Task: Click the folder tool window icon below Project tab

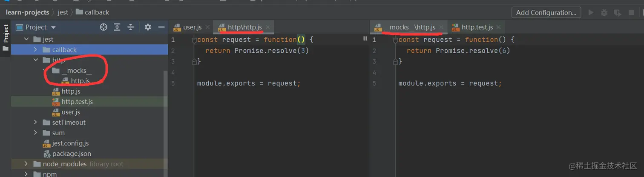Action: [x=6, y=49]
